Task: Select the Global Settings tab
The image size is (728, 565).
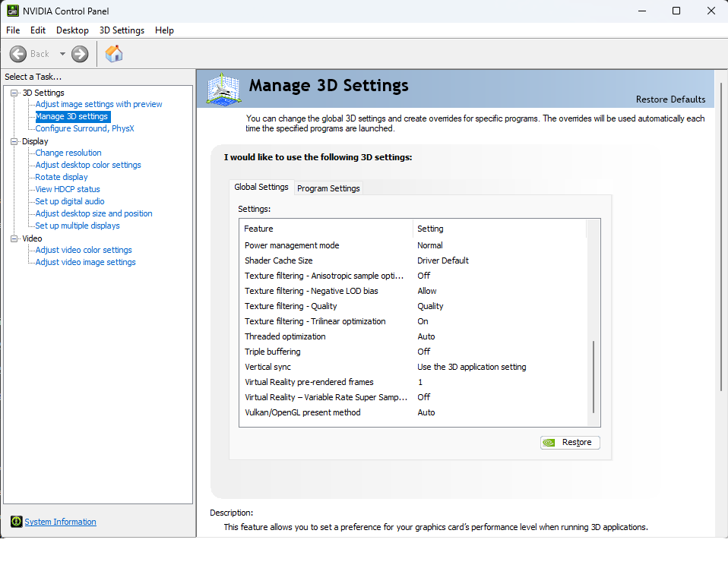Action: point(261,187)
